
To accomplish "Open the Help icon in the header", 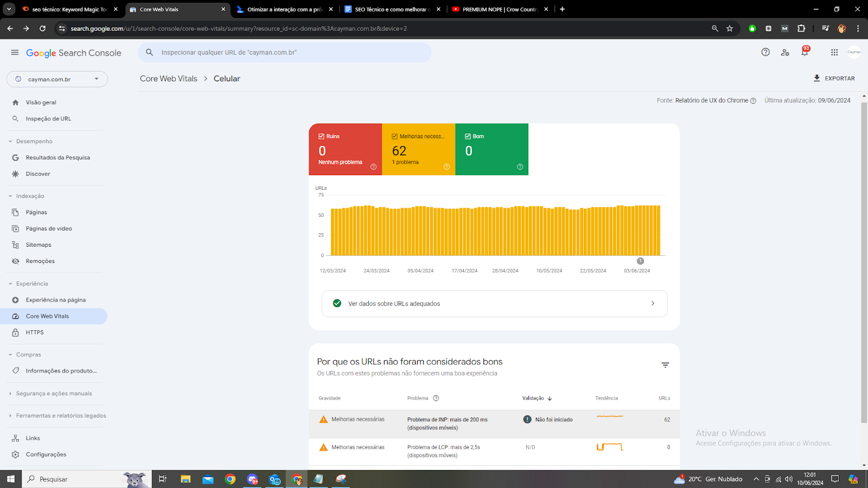I will pos(765,52).
